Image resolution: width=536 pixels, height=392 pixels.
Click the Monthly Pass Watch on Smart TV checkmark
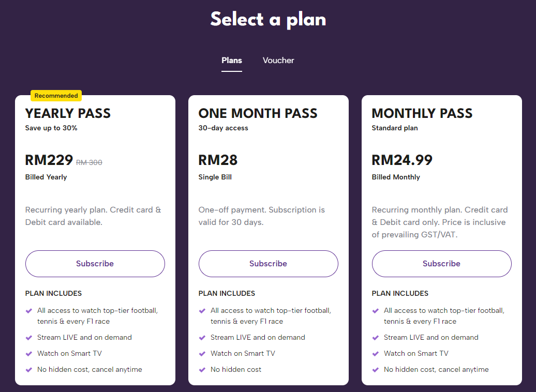coord(376,354)
